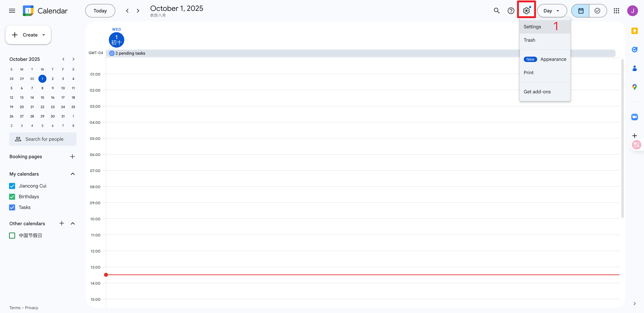Uncheck the Birthdays calendar
This screenshot has height=313, width=644.
click(12, 197)
